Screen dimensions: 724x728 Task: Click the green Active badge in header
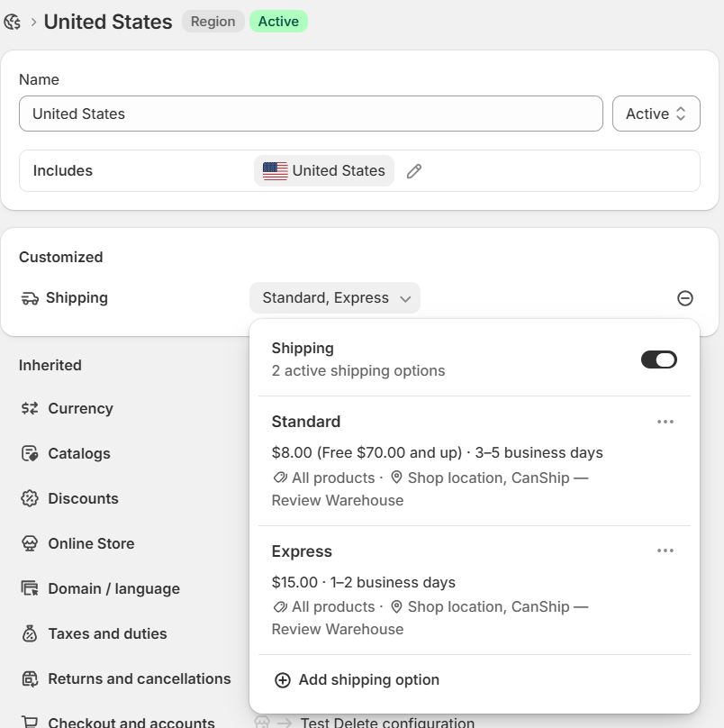tap(278, 22)
